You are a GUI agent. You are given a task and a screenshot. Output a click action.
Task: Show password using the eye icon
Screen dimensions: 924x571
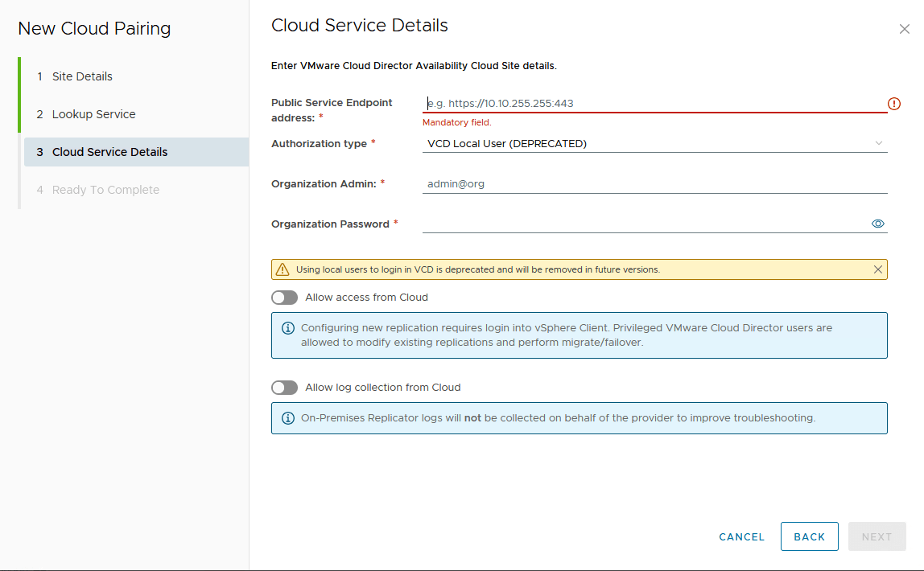pos(877,224)
